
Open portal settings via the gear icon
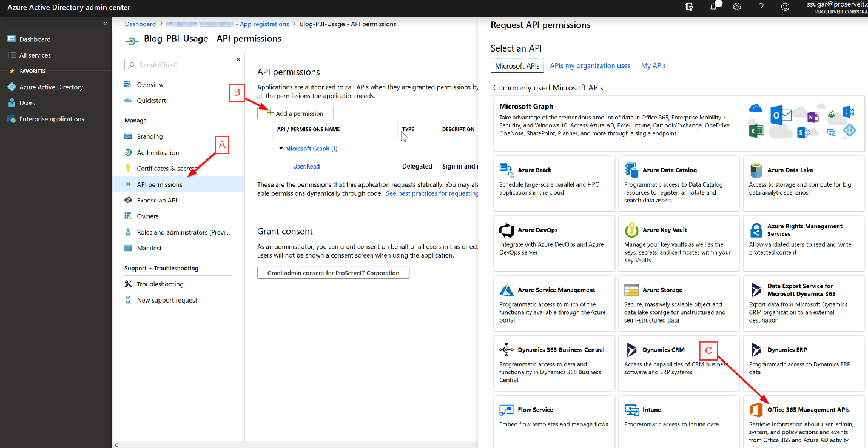736,7
